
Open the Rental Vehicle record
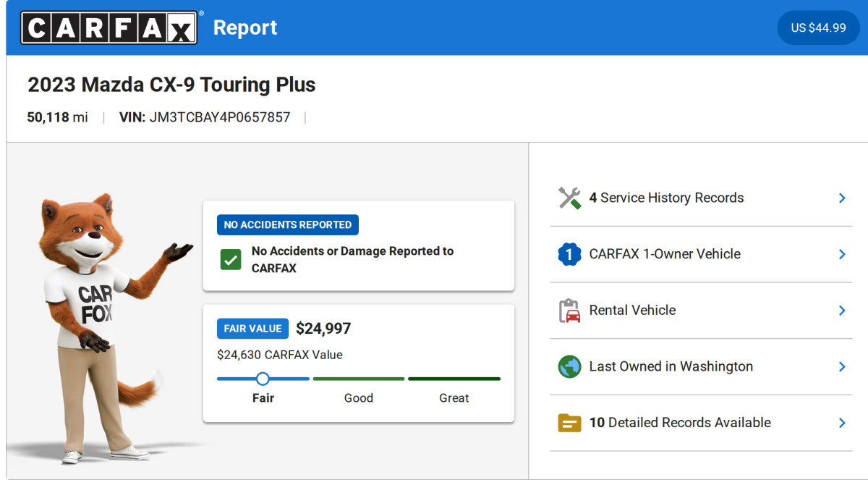pos(842,310)
